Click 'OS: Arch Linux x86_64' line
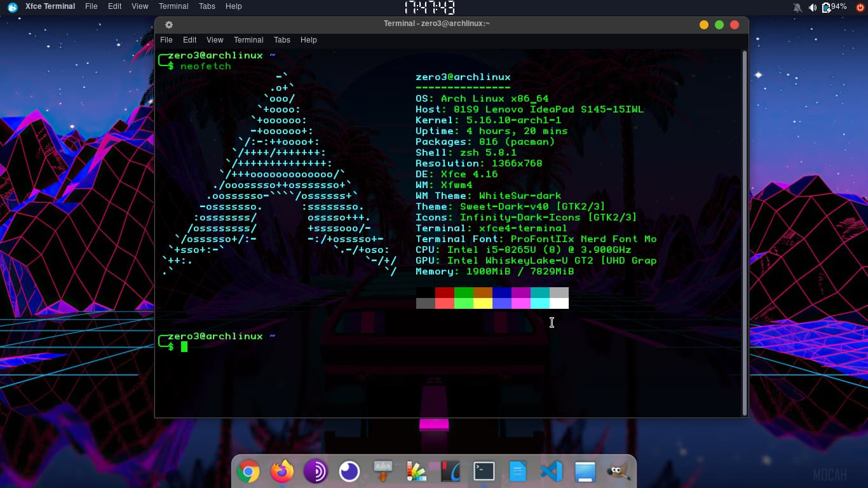The image size is (868, 488). [482, 98]
